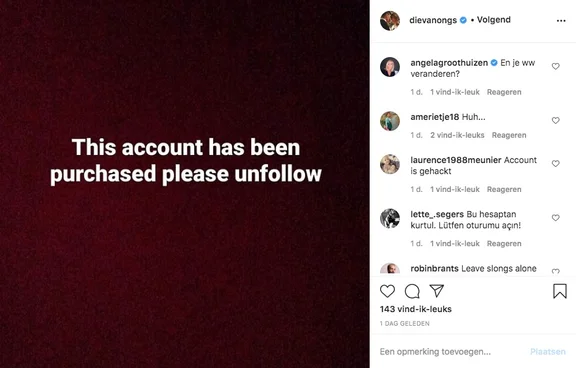View the 2 vind-ik-leuks on amerietje18's comment

pyautogui.click(x=457, y=135)
